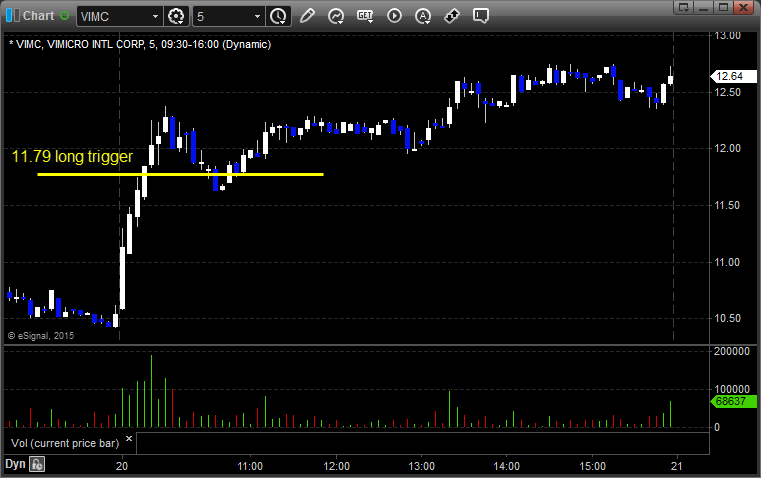Open the circled A icon menu
761x478 pixels.
tap(423, 16)
